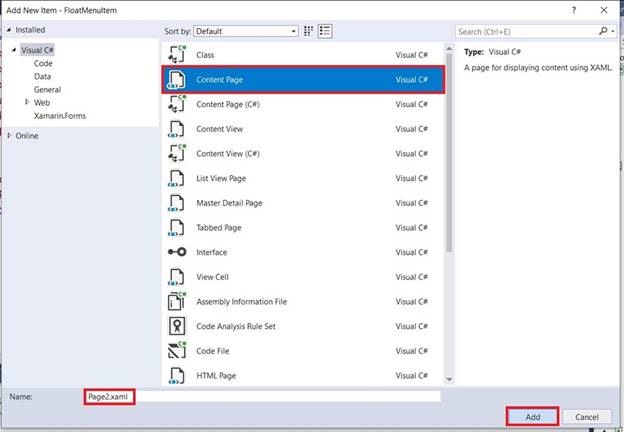Click the Content Page template icon
The image size is (624, 432).
(177, 80)
